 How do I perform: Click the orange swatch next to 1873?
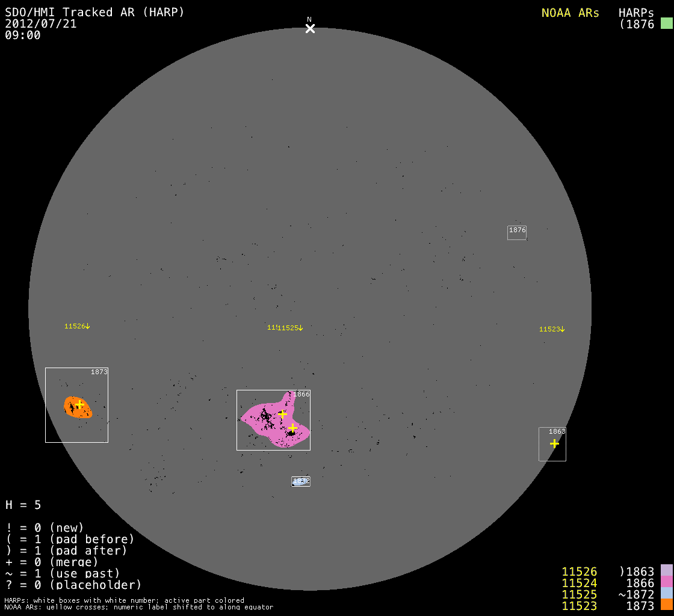point(666,605)
